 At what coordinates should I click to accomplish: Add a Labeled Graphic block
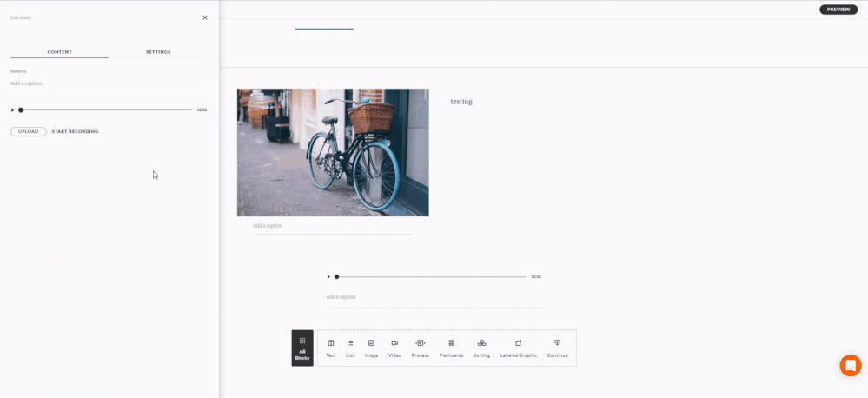518,348
